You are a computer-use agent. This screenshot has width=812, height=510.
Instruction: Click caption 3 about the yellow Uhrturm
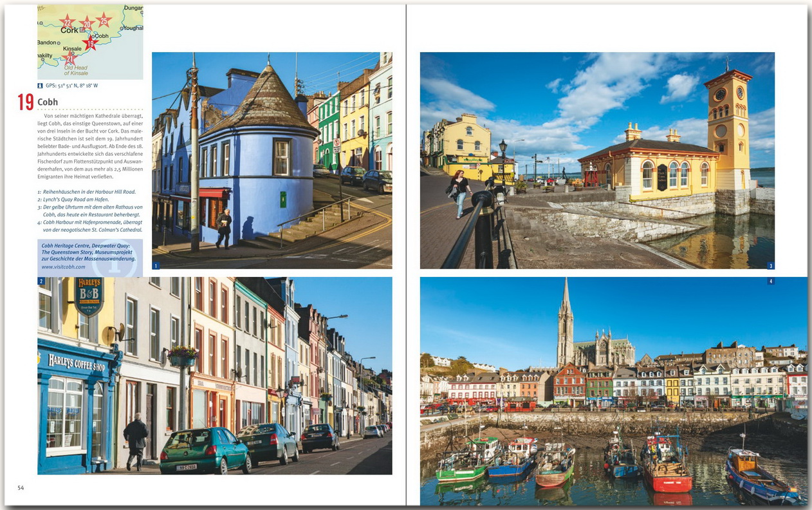coord(90,211)
